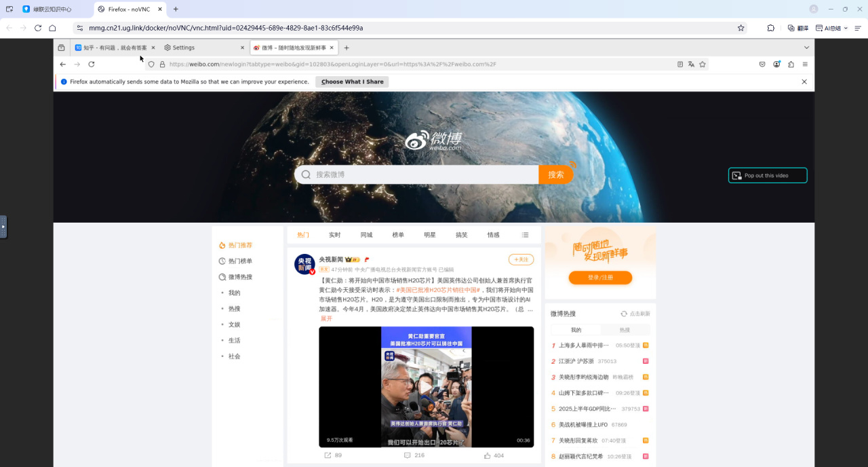This screenshot has height=467, width=868.
Task: Switch to the 搞笑 feed tab
Action: (462, 235)
